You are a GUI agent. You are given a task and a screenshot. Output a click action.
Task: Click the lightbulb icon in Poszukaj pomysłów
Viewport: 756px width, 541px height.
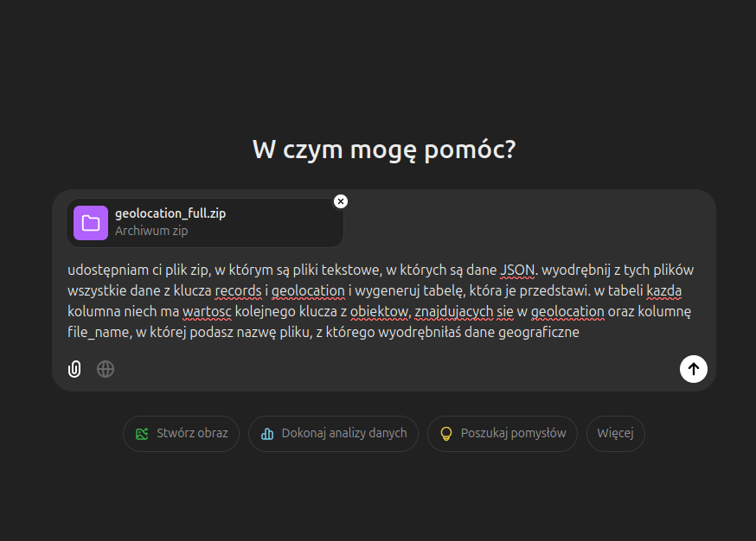click(446, 434)
